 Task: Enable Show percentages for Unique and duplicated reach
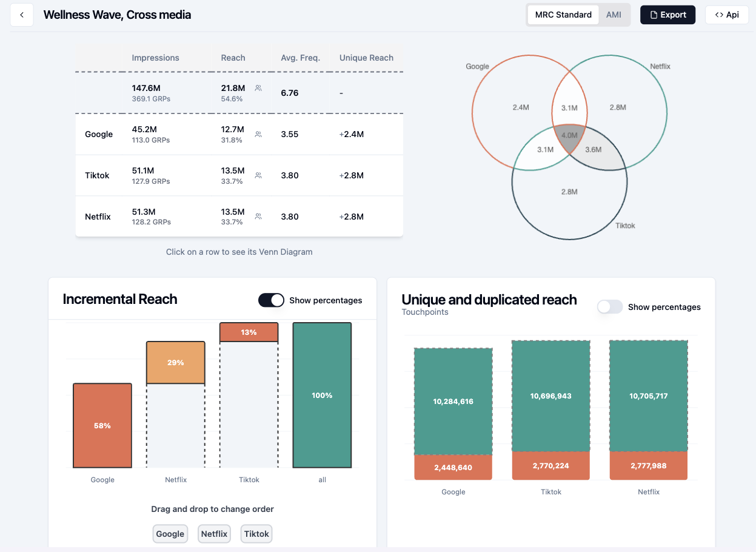[610, 306]
